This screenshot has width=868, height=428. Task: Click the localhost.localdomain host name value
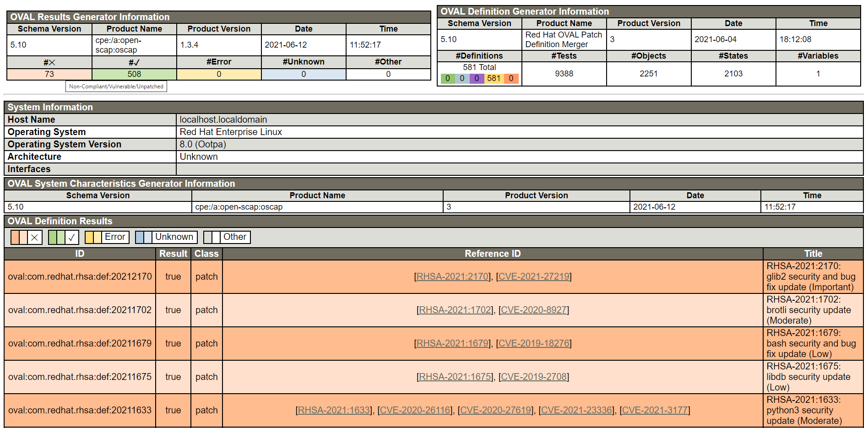point(223,119)
